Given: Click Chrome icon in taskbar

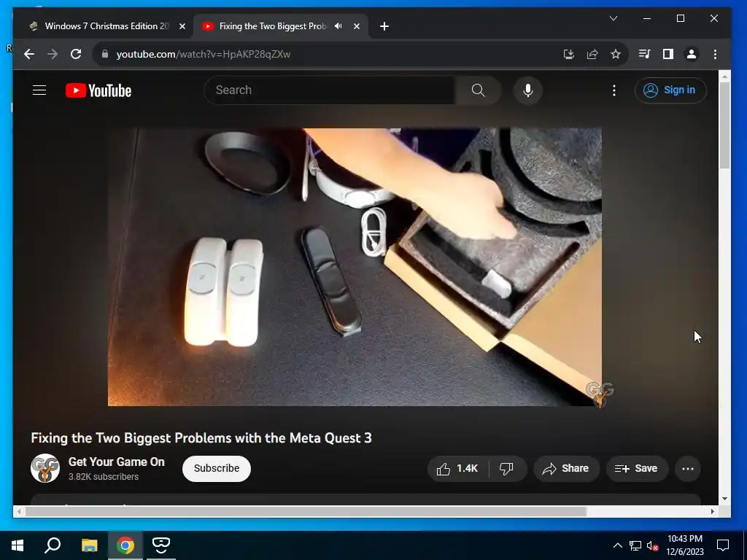Looking at the screenshot, I should click(x=125, y=545).
